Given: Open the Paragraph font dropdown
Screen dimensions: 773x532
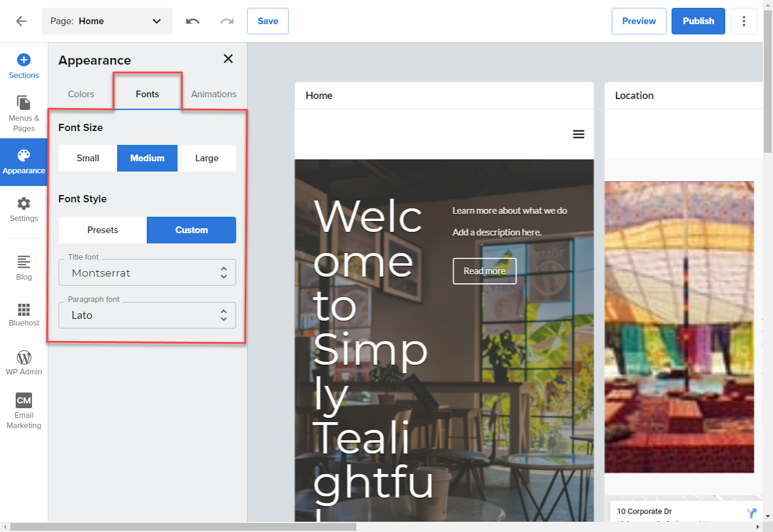Looking at the screenshot, I should pyautogui.click(x=147, y=315).
